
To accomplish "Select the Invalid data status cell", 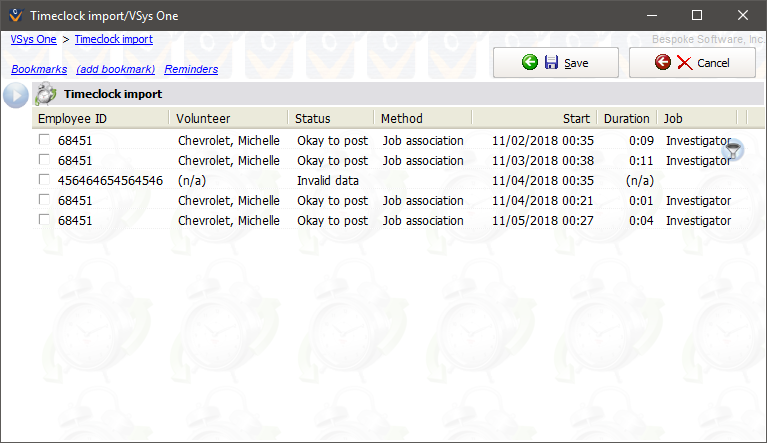I will pyautogui.click(x=327, y=181).
